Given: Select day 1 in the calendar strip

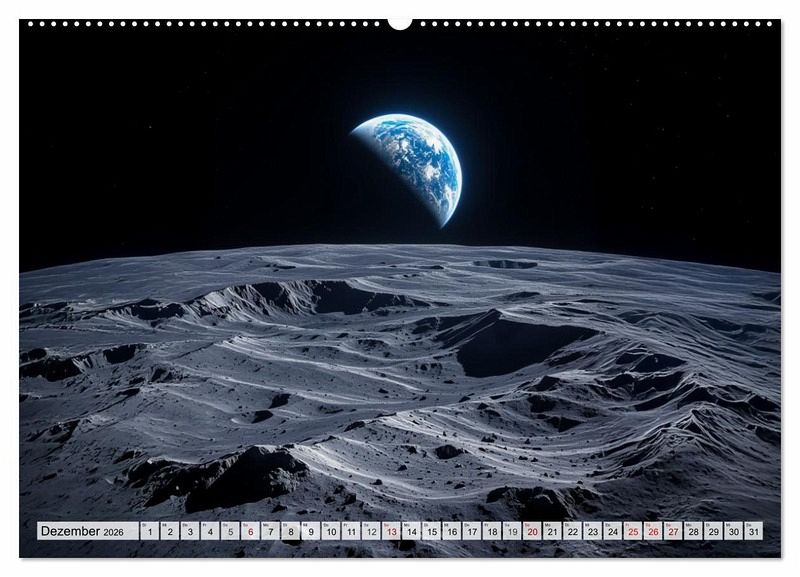Looking at the screenshot, I should click(x=149, y=532).
